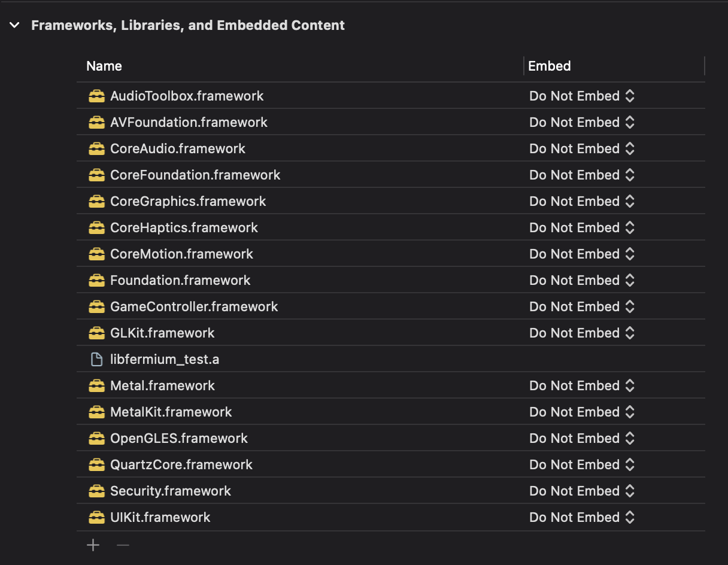Collapse the Frameworks, Libraries, and Embedded Content section

[x=14, y=25]
